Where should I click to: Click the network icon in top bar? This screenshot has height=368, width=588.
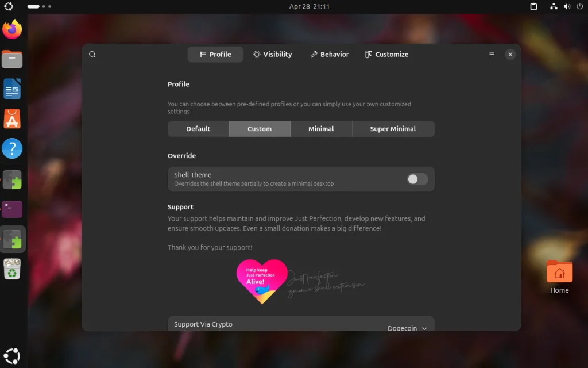[554, 6]
